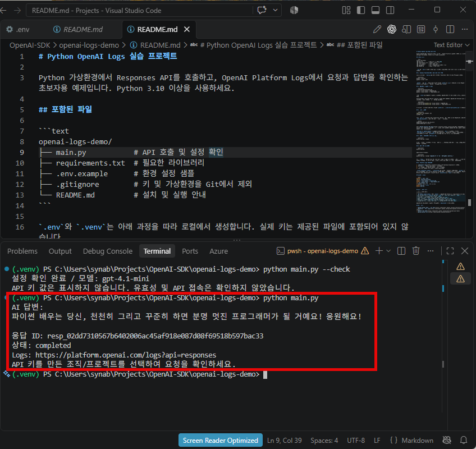476x449 pixels.
Task: Split the editor to the right
Action: coord(450,29)
